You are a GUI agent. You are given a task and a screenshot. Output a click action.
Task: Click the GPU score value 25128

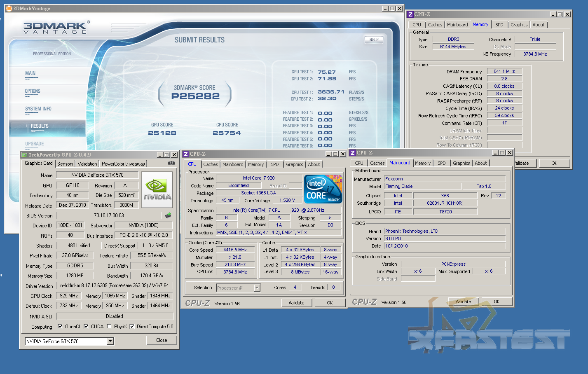coord(162,133)
